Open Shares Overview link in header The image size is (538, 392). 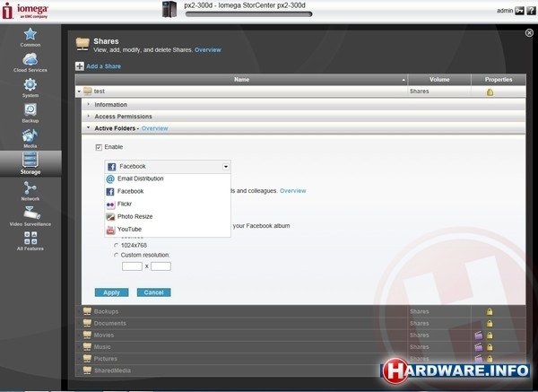tap(208, 49)
